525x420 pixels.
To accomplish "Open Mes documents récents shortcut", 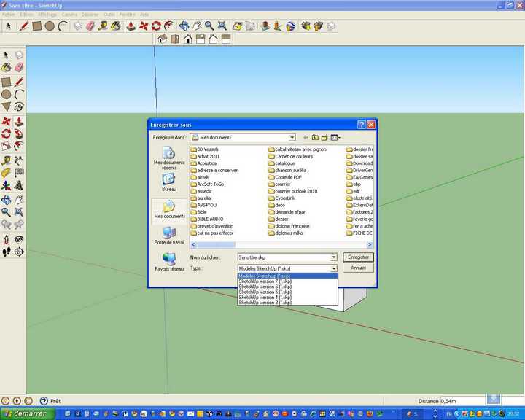I will pos(169,158).
